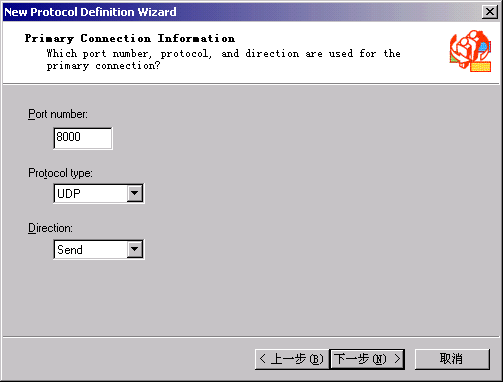Click the Protocol type label
Viewport: 503px width, 382px height.
(x=60, y=173)
